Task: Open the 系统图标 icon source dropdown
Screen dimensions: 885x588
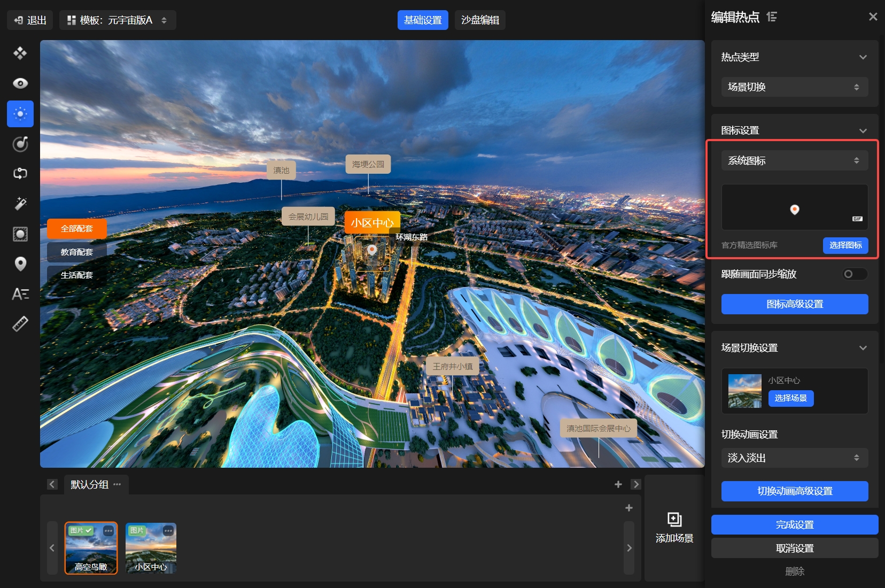Action: 794,161
